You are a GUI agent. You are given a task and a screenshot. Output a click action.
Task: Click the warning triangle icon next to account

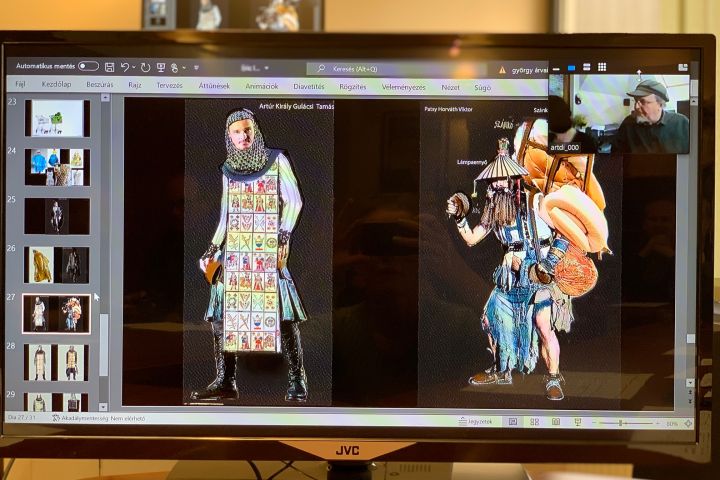(x=502, y=70)
